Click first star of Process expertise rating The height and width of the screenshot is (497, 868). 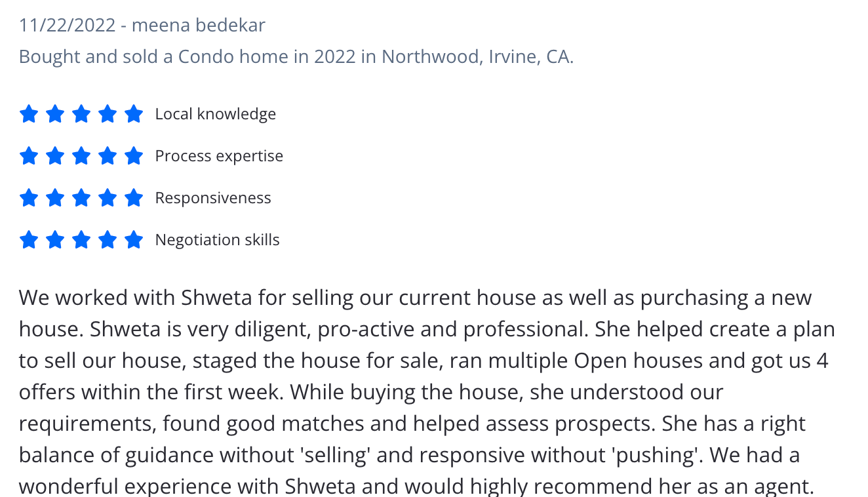pyautogui.click(x=29, y=156)
